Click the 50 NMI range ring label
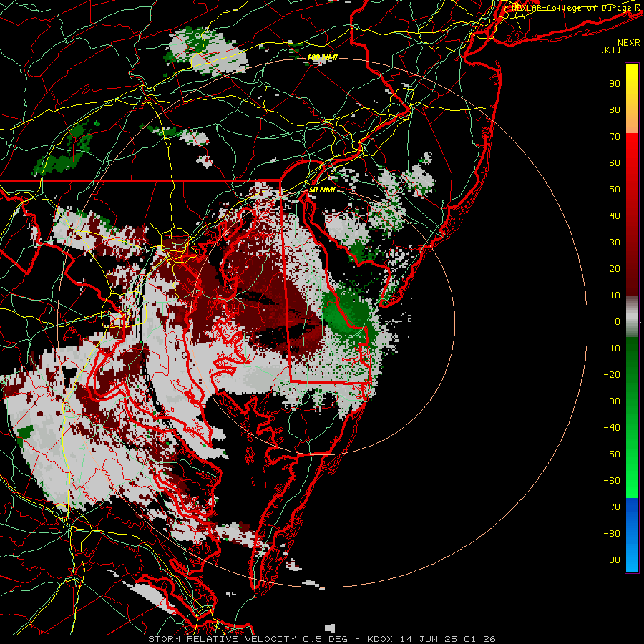644x644 pixels. [322, 190]
